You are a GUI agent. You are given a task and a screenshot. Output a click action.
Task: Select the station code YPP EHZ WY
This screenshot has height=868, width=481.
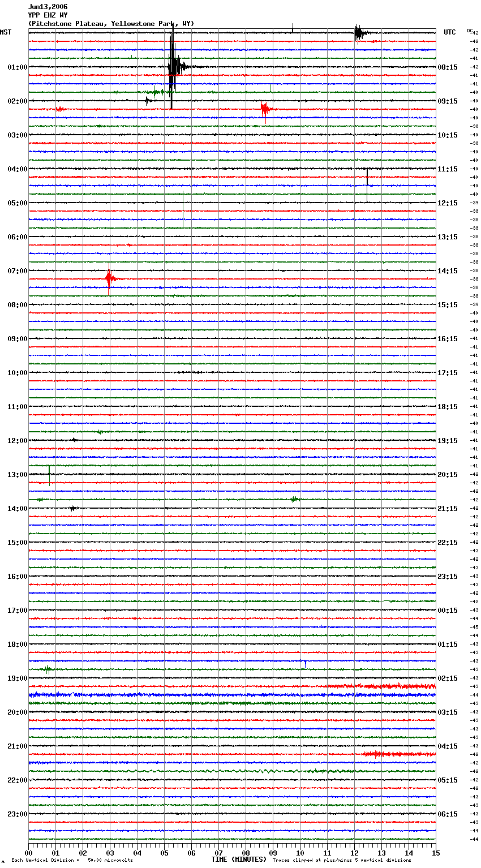pos(48,15)
